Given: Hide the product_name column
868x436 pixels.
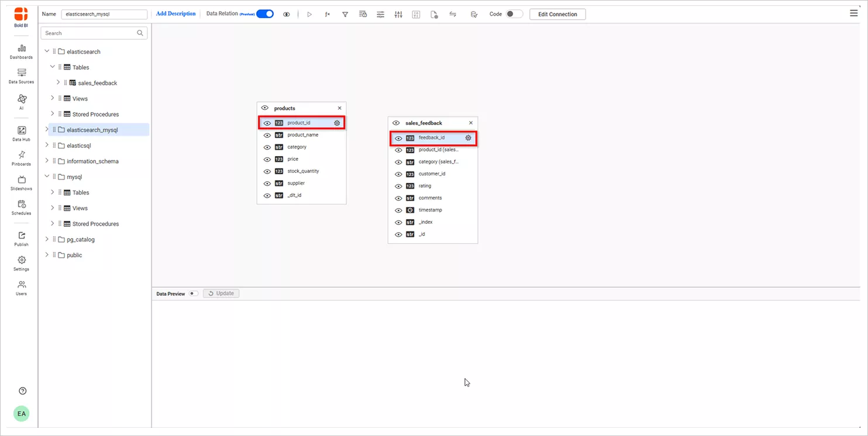Looking at the screenshot, I should (267, 135).
